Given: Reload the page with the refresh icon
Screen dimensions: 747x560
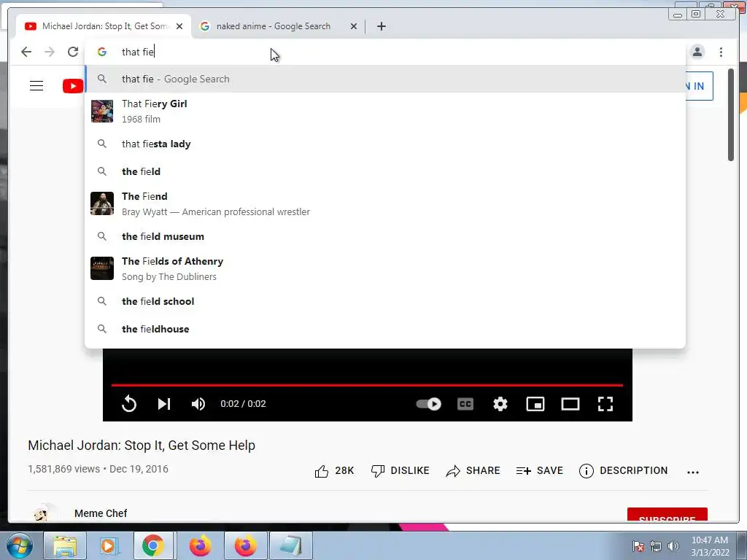Looking at the screenshot, I should click(x=73, y=52).
